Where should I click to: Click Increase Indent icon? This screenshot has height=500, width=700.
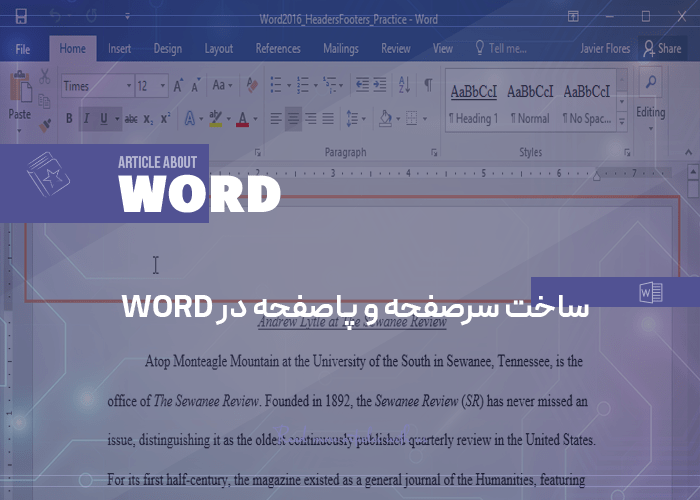tap(380, 85)
